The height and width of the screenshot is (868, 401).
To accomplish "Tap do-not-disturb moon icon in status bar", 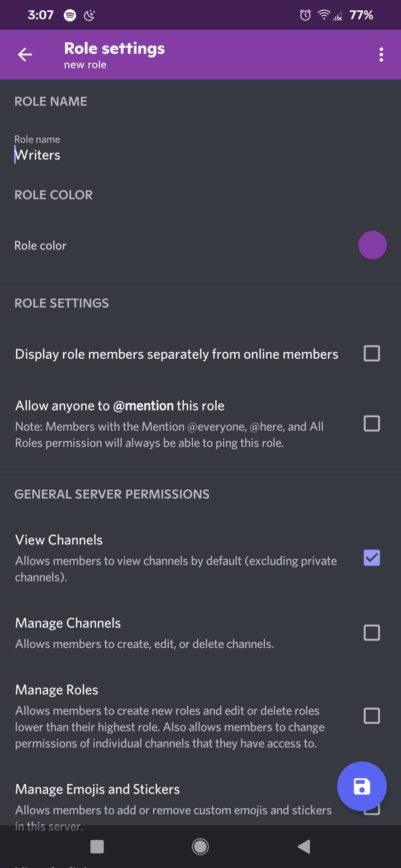I will (x=89, y=15).
